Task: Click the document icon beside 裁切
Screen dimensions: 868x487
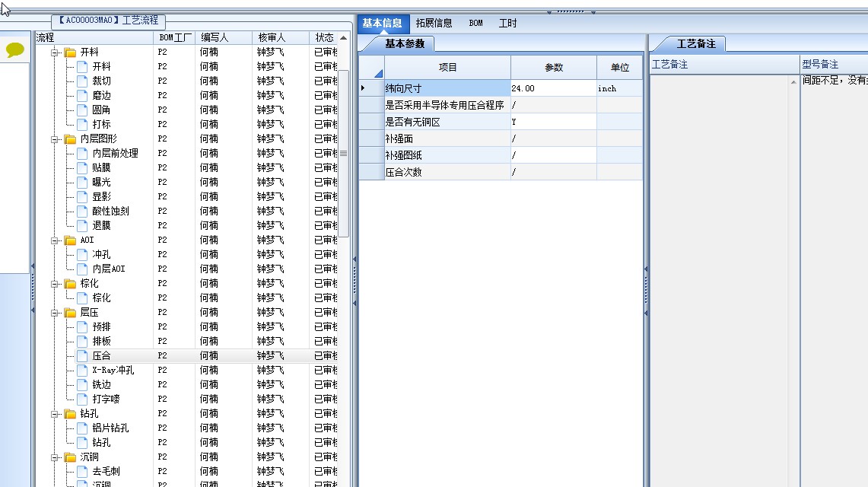Action: [x=82, y=81]
